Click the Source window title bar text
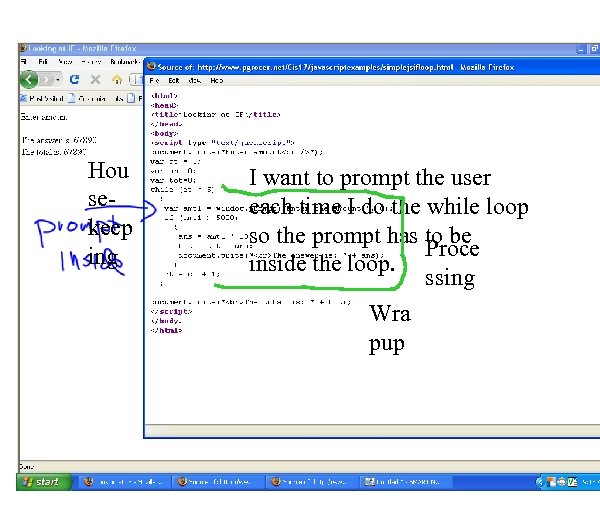Screen dimensions: 600x512 [x=336, y=67]
